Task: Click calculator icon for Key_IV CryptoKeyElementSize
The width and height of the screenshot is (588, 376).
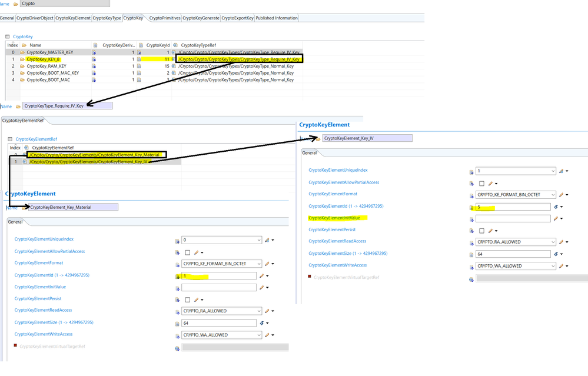Action: (556, 254)
